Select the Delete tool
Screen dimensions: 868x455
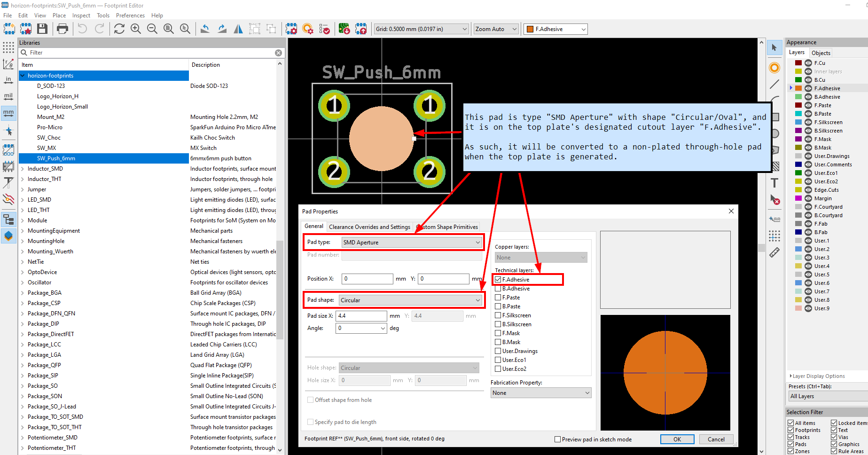774,200
